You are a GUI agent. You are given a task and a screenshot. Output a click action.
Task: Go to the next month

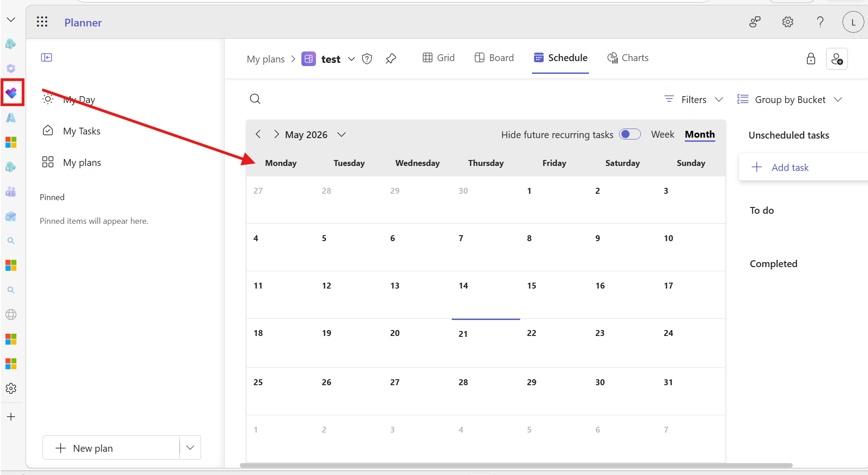pos(276,134)
